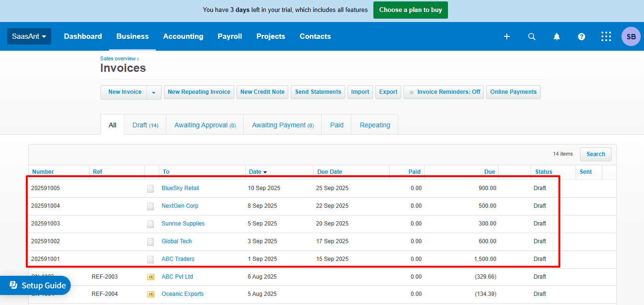
Task: Expand the New Invoice dropdown arrow
Action: [x=153, y=92]
